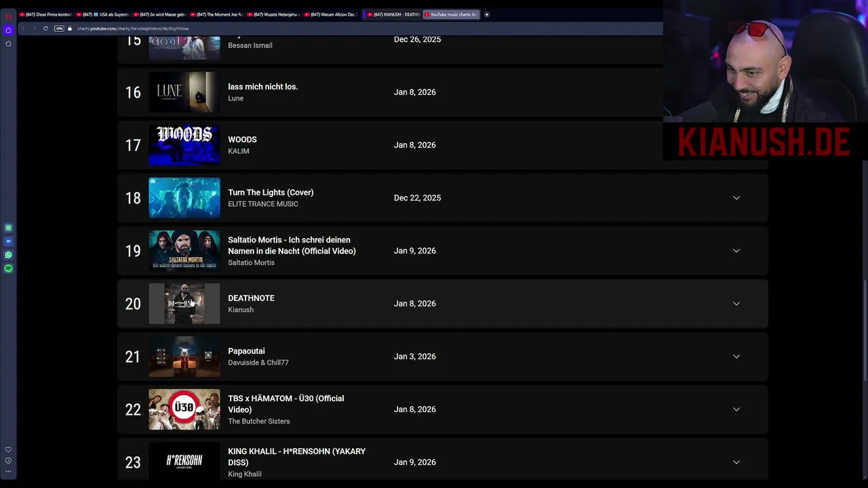The image size is (868, 488).
Task: Open the H*RENSOHN video thumbnail
Action: [184, 461]
